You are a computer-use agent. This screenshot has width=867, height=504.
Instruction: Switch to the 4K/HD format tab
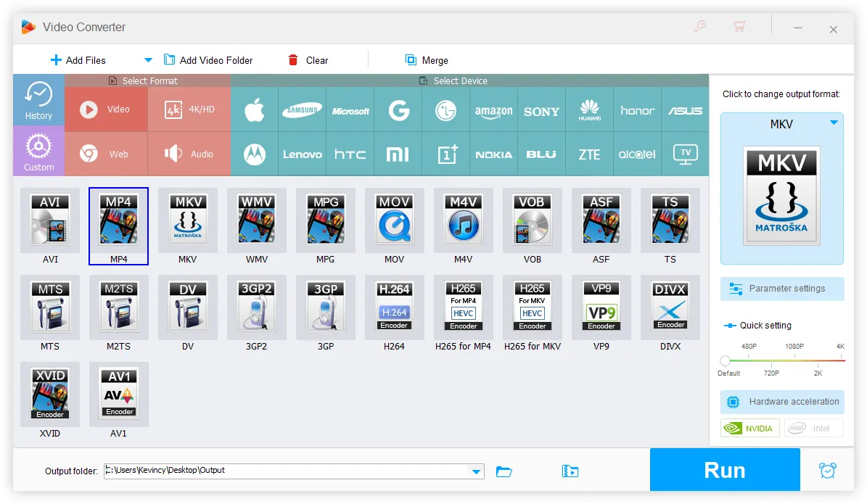(x=187, y=109)
